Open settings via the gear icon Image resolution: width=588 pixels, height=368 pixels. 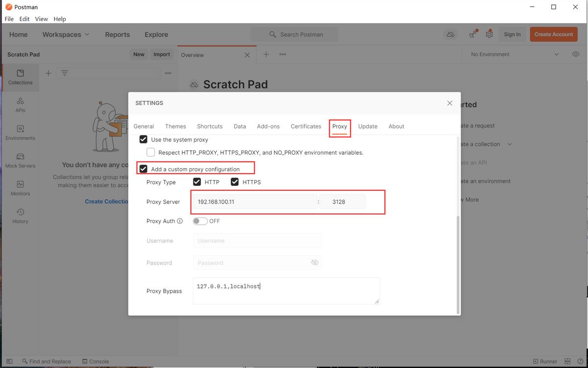click(489, 34)
